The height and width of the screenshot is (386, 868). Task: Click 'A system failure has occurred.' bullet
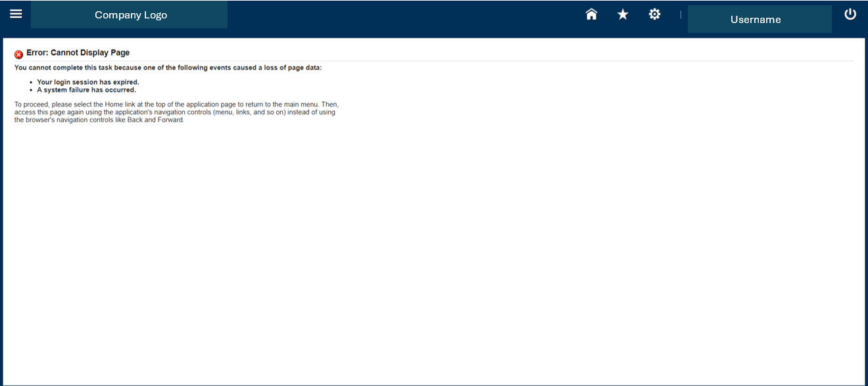tap(86, 90)
